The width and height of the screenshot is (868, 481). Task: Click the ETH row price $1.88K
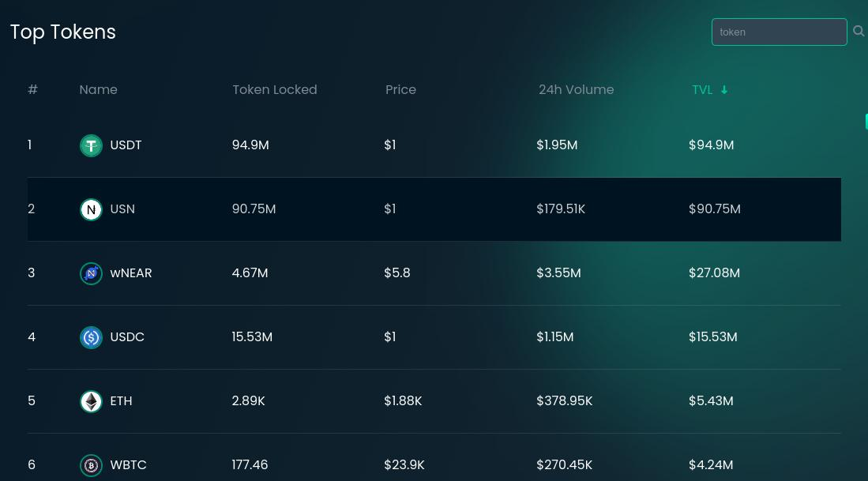[x=403, y=400]
